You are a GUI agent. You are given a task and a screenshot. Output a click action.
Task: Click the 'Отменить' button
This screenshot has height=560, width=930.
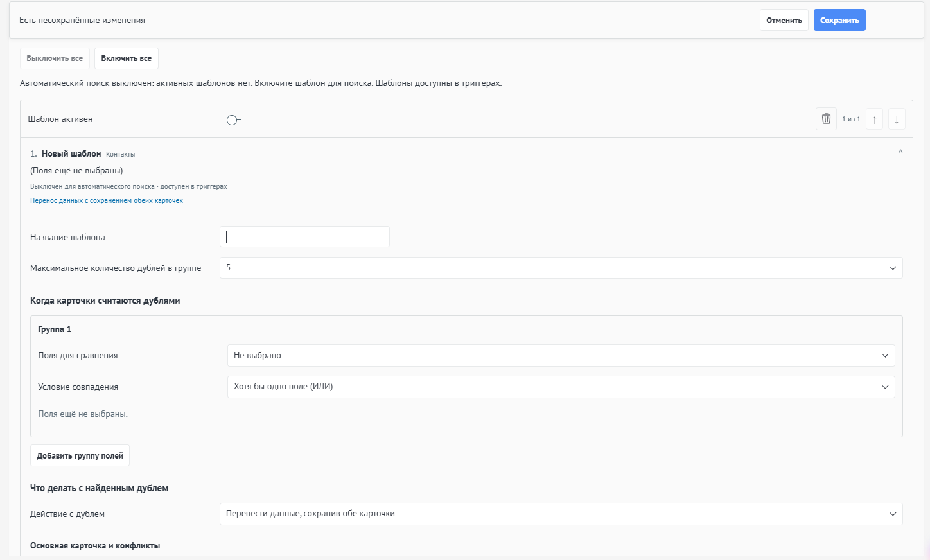tap(784, 20)
